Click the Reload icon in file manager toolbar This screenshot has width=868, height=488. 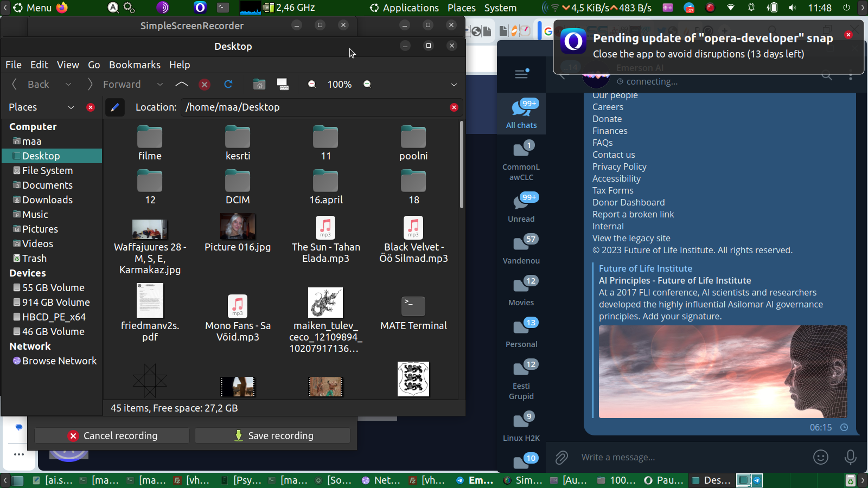228,84
